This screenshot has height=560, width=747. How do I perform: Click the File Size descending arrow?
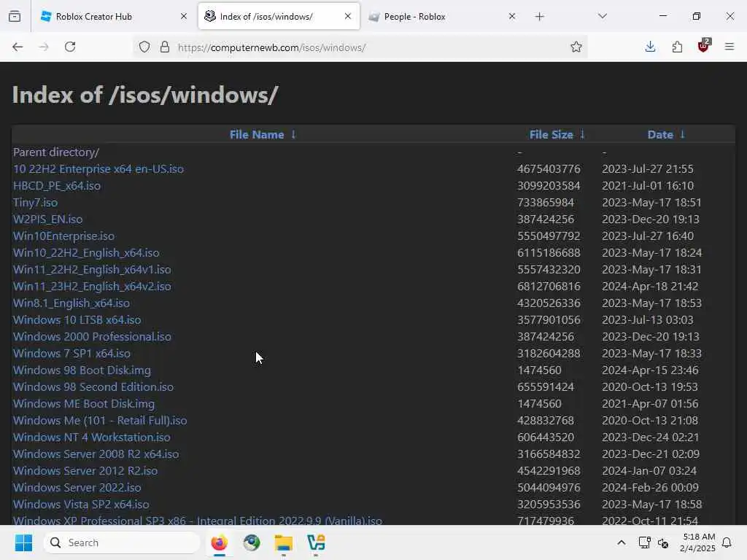tap(582, 135)
